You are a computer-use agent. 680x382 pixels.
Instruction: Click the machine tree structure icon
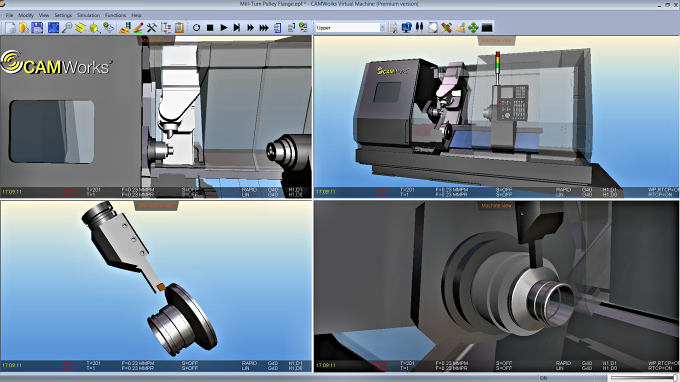166,28
